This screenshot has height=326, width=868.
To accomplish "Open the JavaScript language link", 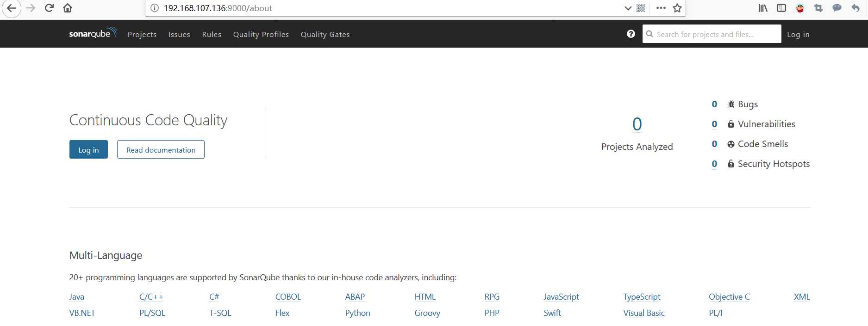I will coord(562,297).
